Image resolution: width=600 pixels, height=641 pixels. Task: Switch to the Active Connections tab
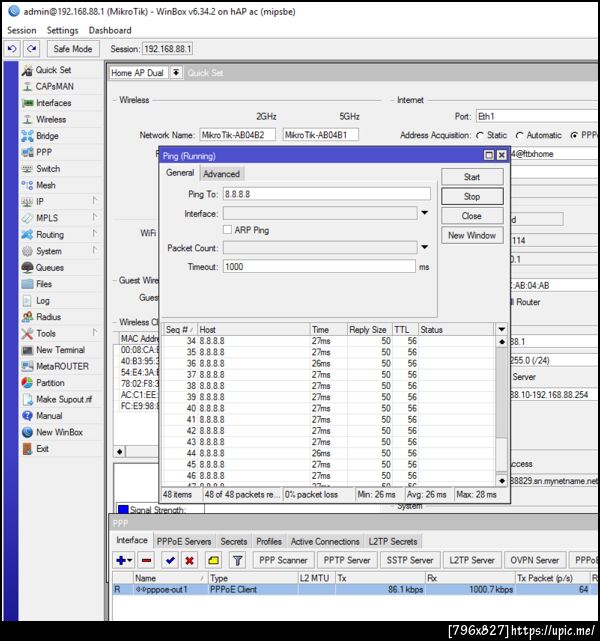(325, 541)
